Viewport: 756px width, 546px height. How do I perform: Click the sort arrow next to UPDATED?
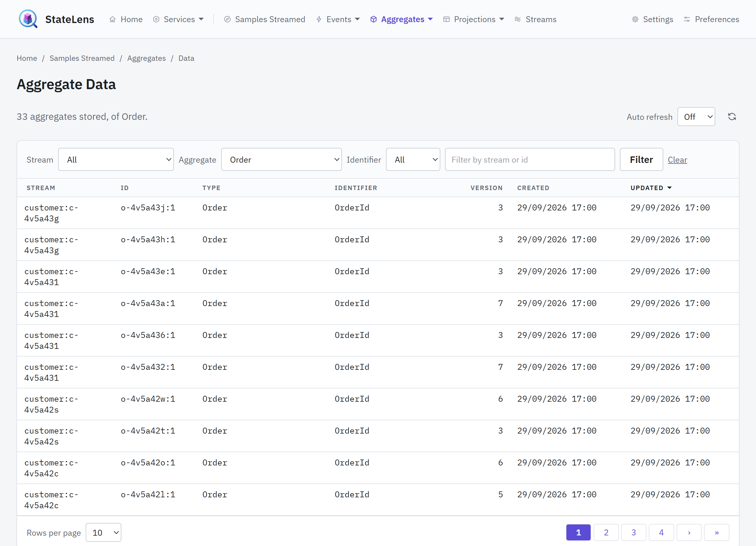tap(669, 188)
